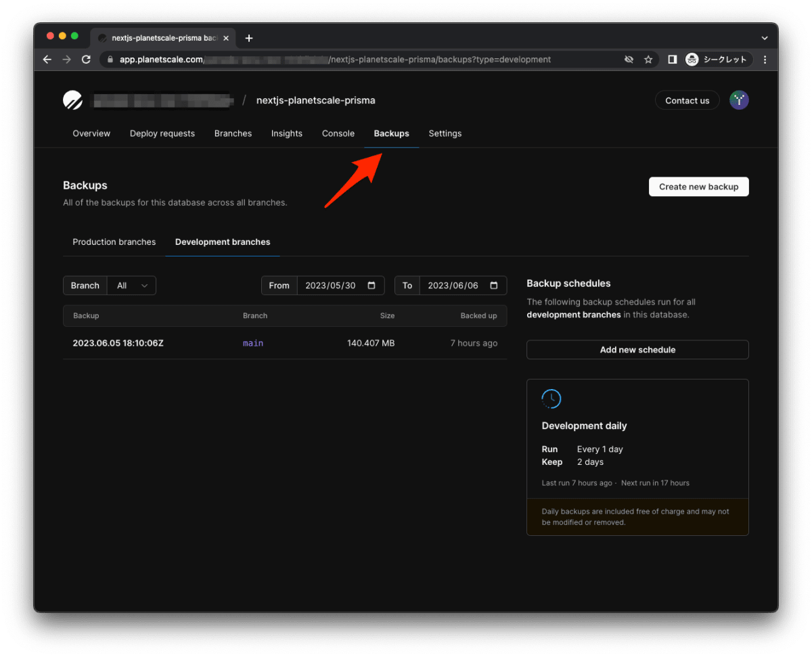Click the PlanetScale logo icon
The width and height of the screenshot is (812, 657).
tap(72, 100)
